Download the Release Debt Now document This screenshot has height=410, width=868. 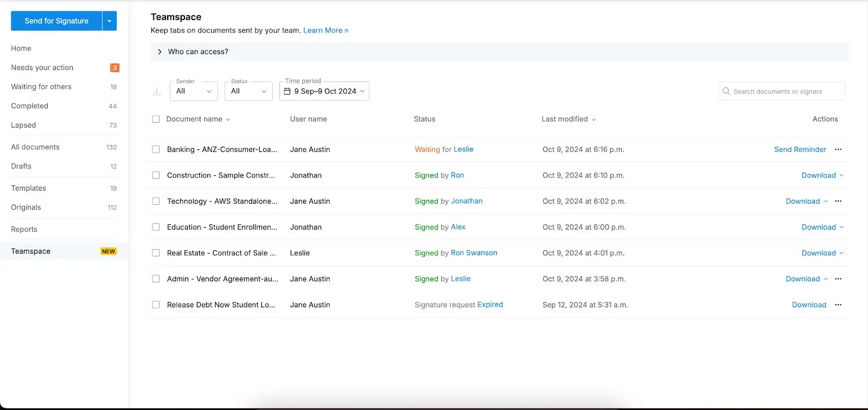pos(809,305)
